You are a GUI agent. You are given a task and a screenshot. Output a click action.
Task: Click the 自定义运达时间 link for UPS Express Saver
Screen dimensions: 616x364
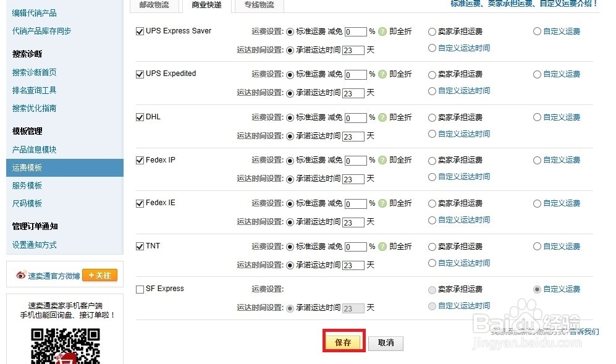click(464, 48)
